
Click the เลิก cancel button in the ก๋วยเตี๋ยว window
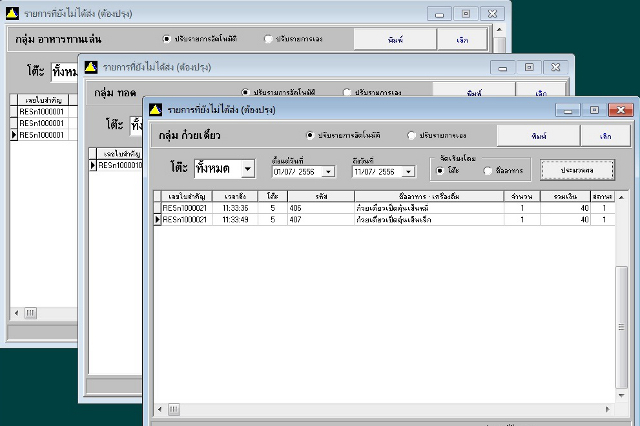(x=606, y=136)
